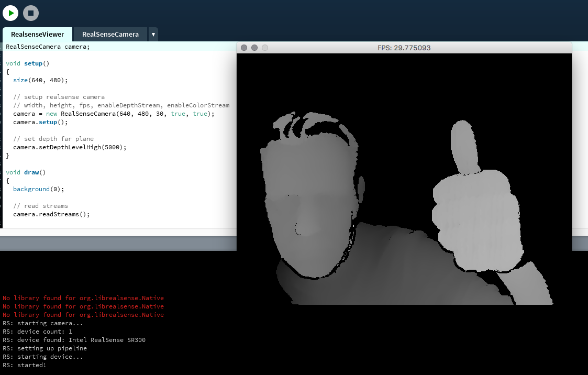The width and height of the screenshot is (588, 375).
Task: Open the sketch tab options menu arrow
Action: [x=153, y=34]
